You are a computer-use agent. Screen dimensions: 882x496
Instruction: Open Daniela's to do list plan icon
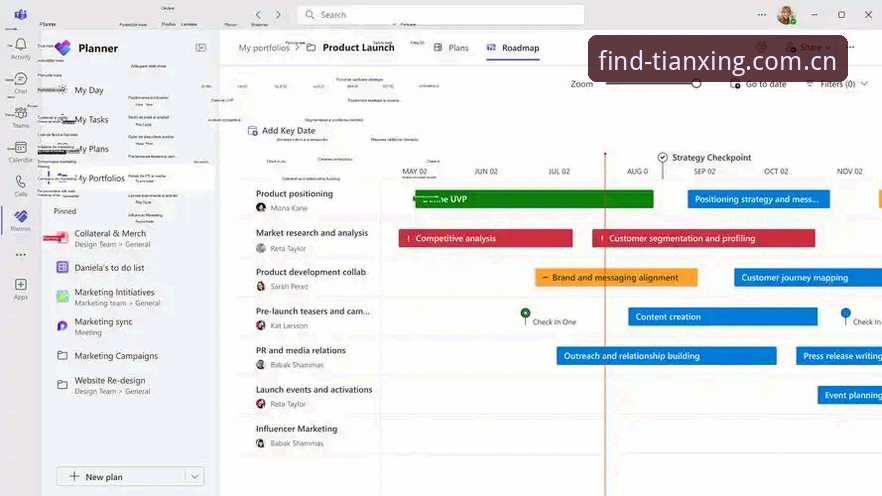pos(62,267)
